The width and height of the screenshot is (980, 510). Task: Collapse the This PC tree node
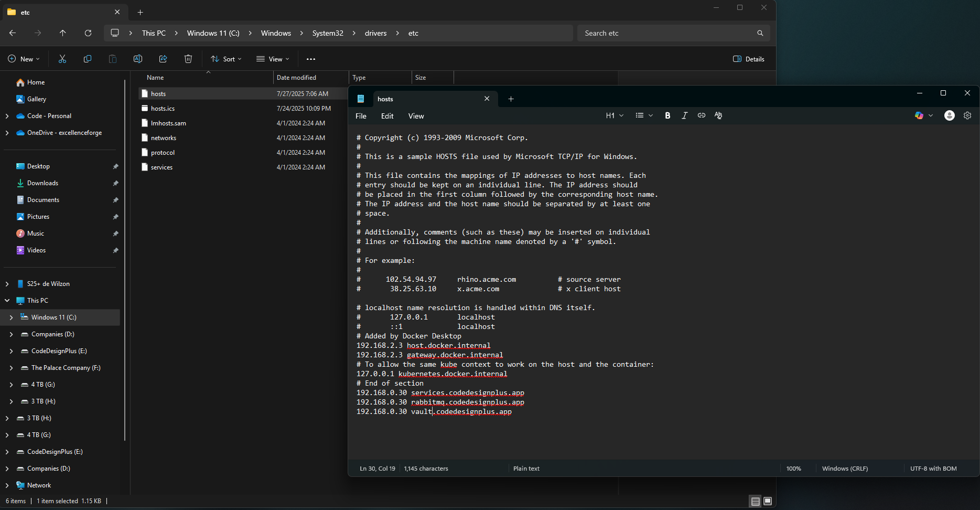pos(7,301)
